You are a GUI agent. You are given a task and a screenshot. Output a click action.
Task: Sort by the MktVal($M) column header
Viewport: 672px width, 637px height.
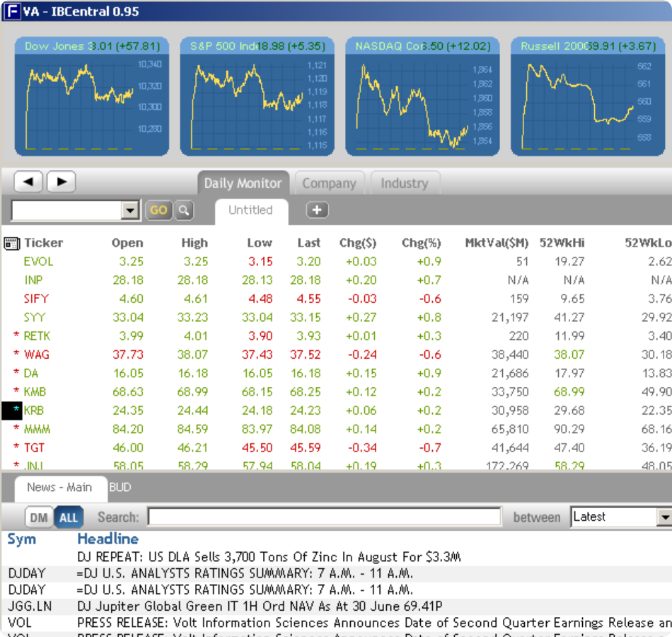pyautogui.click(x=497, y=243)
